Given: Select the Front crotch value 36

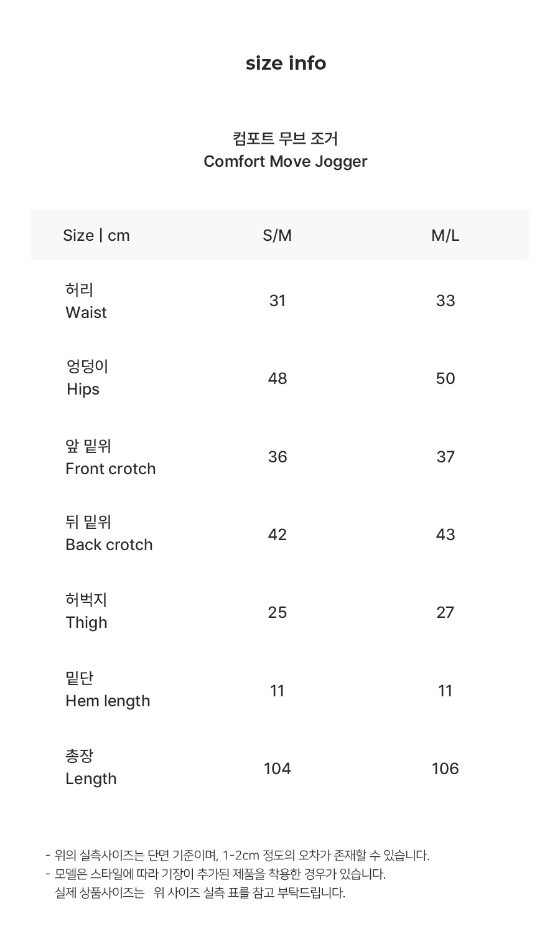Looking at the screenshot, I should pos(277,457).
